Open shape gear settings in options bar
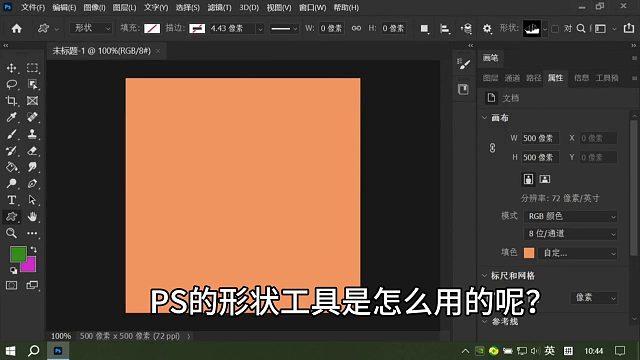640x360 pixels. (x=487, y=29)
